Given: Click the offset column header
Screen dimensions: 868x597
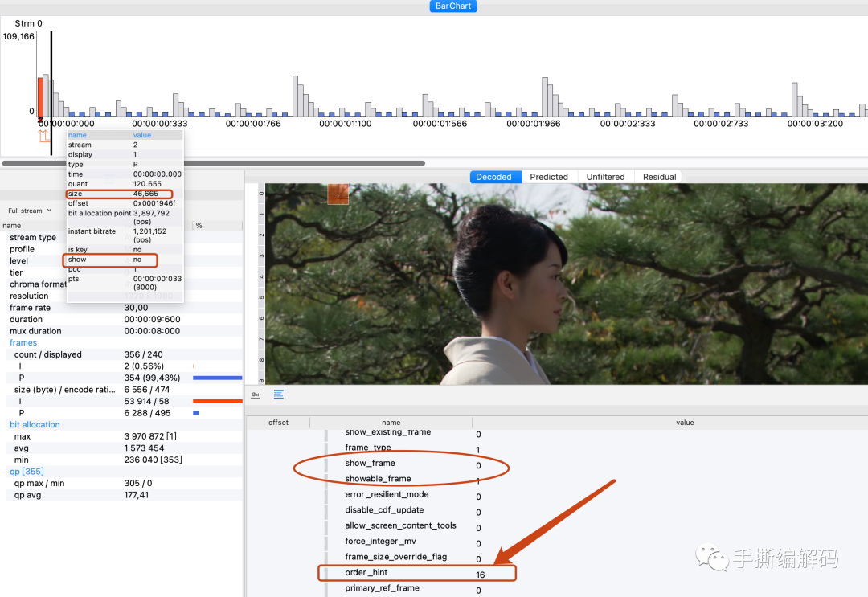Looking at the screenshot, I should 278,423.
